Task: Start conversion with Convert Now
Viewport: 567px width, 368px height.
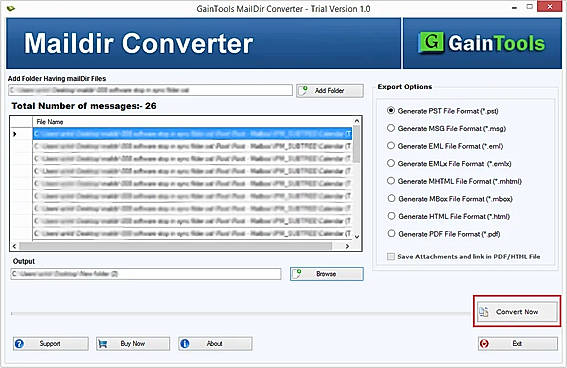Action: 517,312
